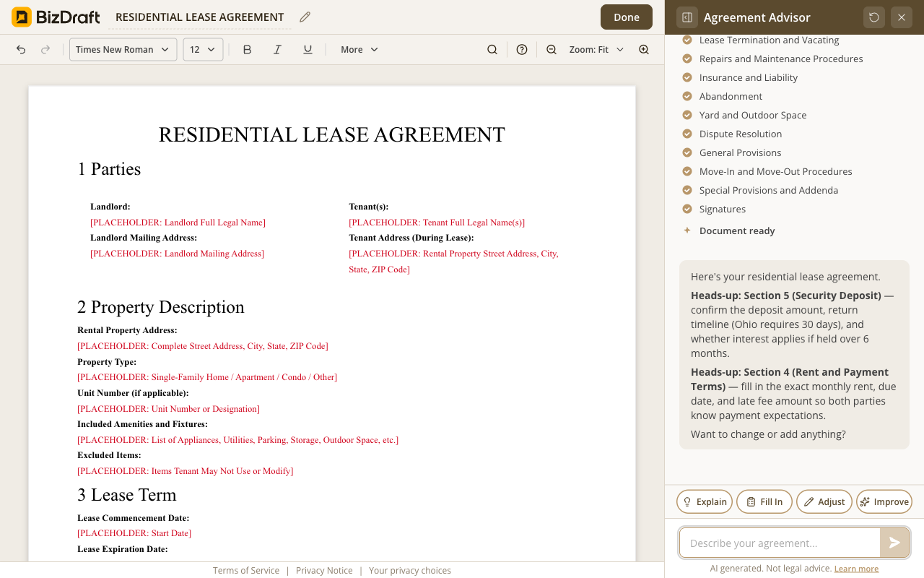Click the Rental Property Street Address placeholder
Image resolution: width=924 pixels, height=578 pixels.
tap(453, 262)
